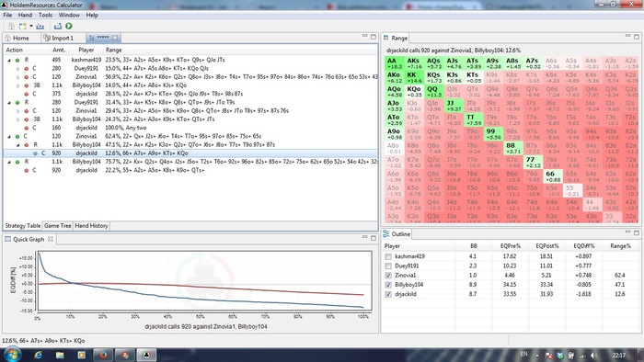Image resolution: width=644 pixels, height=362 pixels.
Task: Open the File menu
Action: 7,15
